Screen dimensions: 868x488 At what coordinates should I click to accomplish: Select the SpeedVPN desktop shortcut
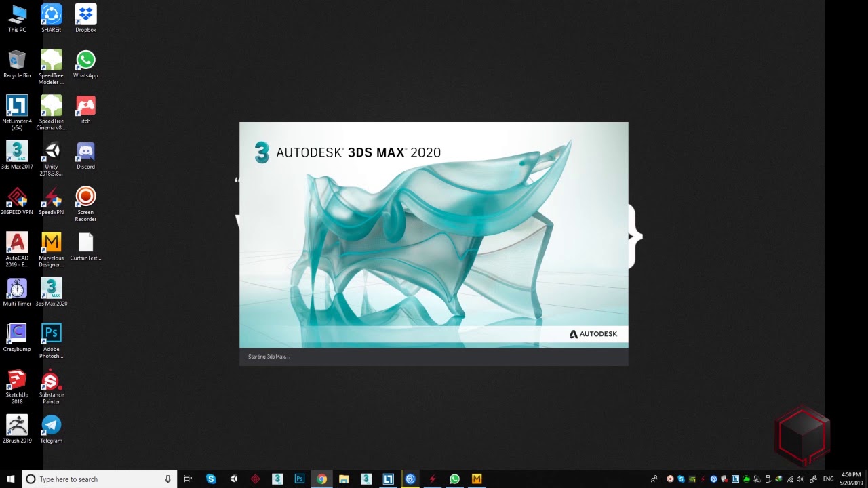(52, 201)
